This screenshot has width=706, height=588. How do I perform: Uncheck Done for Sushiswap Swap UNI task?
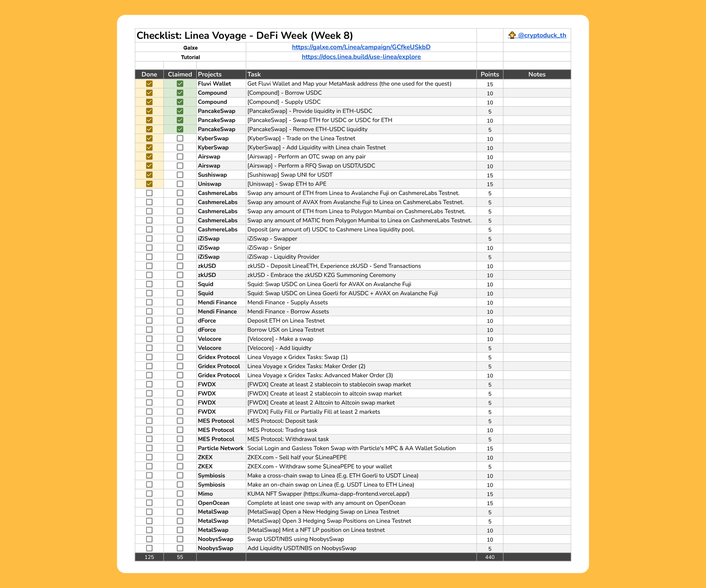(x=149, y=175)
